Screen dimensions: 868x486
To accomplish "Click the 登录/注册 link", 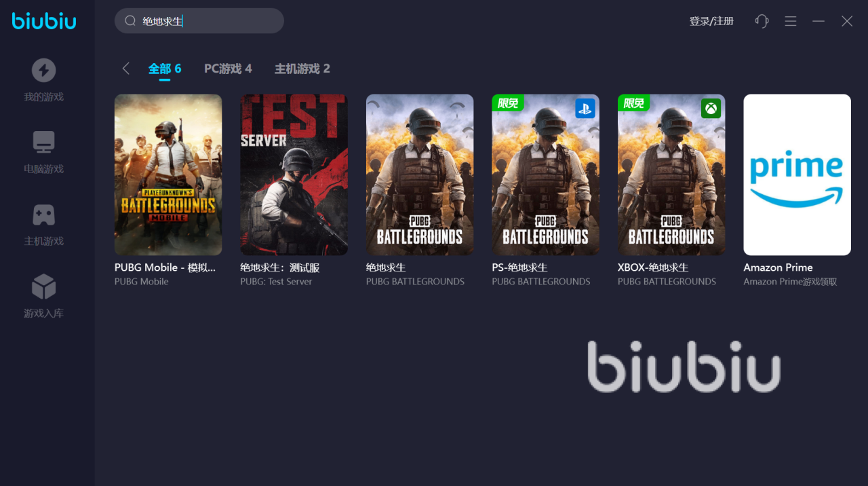I will [711, 21].
